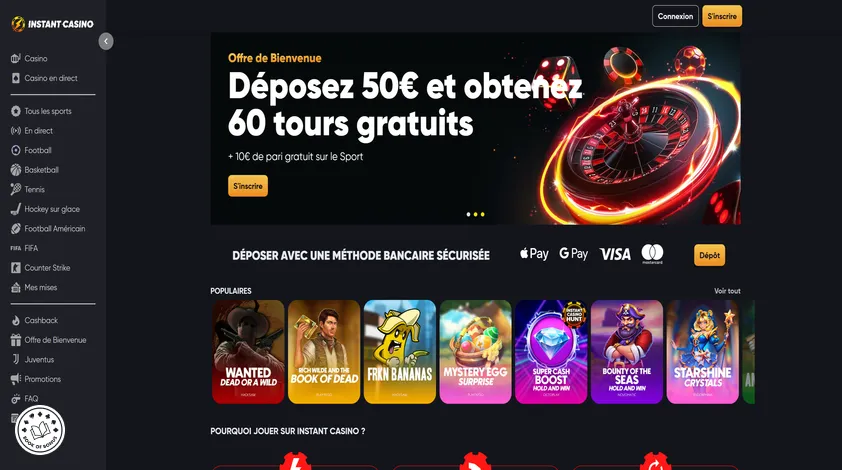
Task: Open the Offre de Bienvenue gift icon
Action: point(16,340)
